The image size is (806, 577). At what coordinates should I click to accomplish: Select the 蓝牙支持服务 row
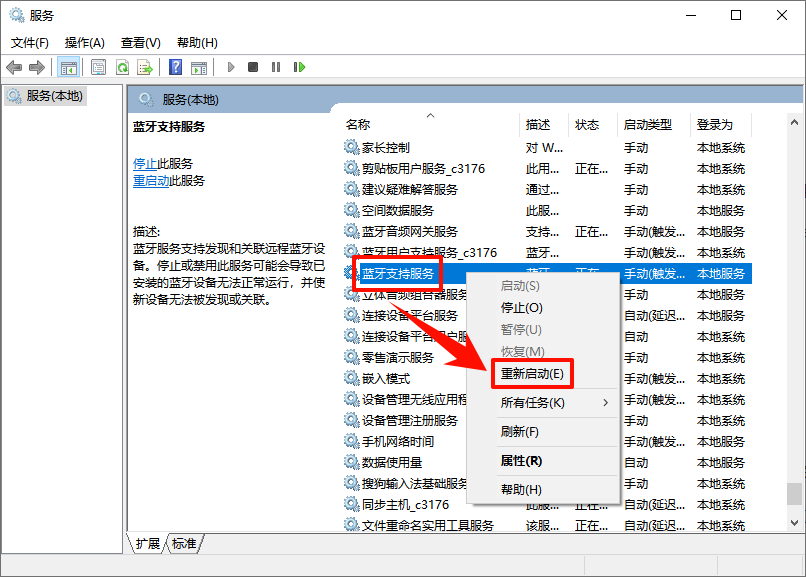click(546, 274)
